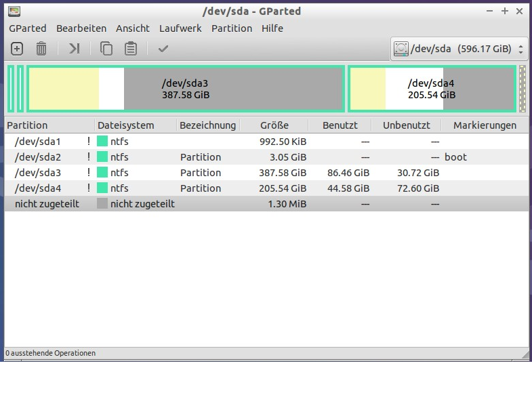Open the GParted menu
The height and width of the screenshot is (416, 532).
[x=28, y=28]
